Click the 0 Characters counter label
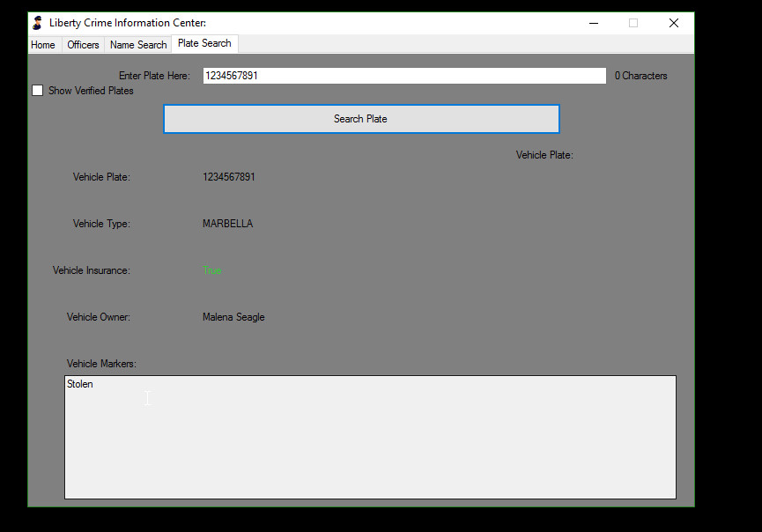This screenshot has width=762, height=532. [x=640, y=76]
